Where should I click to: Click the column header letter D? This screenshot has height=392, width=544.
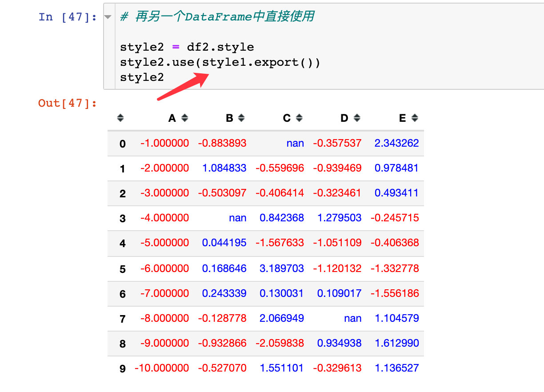click(344, 118)
